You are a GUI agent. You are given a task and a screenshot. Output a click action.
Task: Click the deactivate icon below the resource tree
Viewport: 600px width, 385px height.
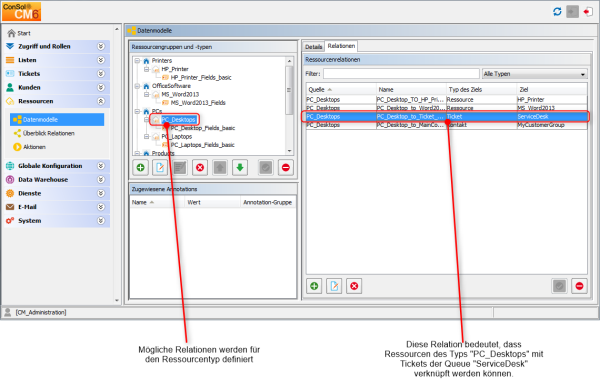pos(285,168)
